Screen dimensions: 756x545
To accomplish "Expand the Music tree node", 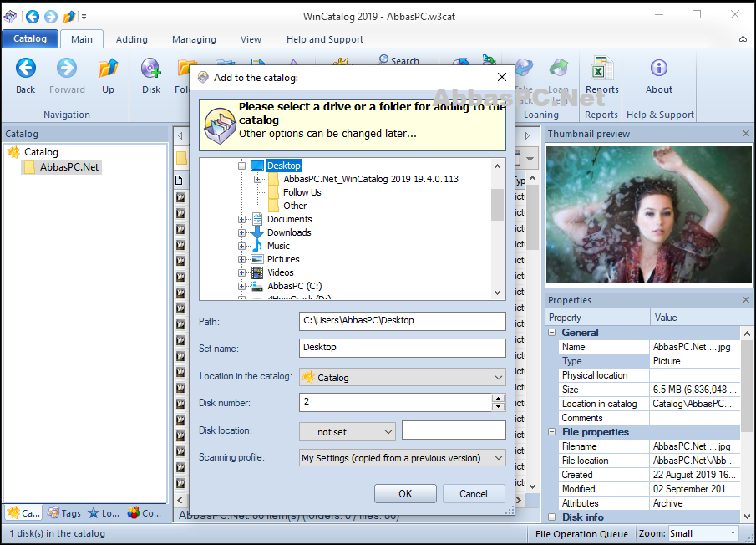I will point(241,246).
